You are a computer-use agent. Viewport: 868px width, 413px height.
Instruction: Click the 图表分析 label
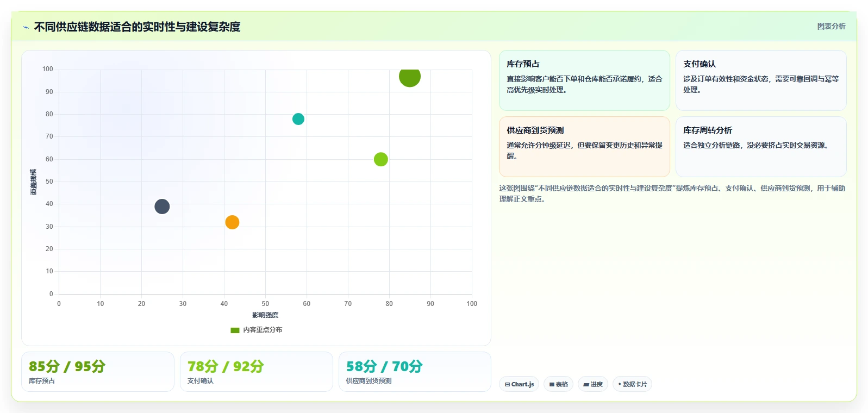[x=831, y=26]
